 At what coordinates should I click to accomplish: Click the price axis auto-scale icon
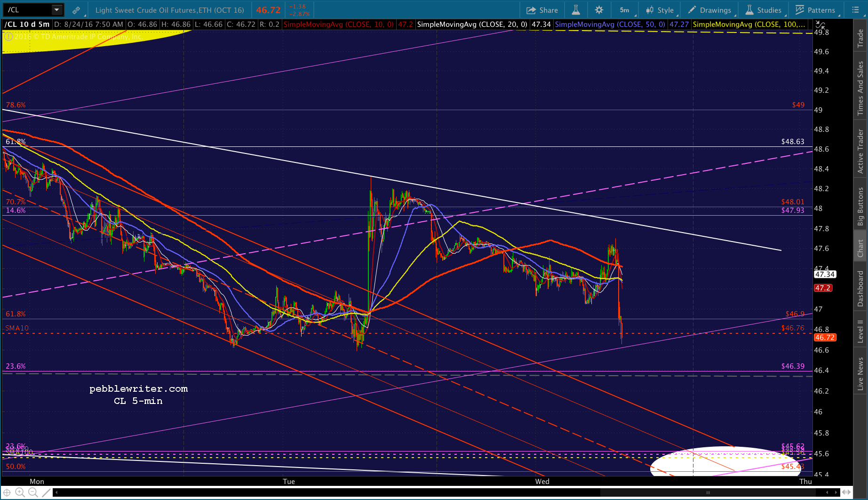coord(820,24)
